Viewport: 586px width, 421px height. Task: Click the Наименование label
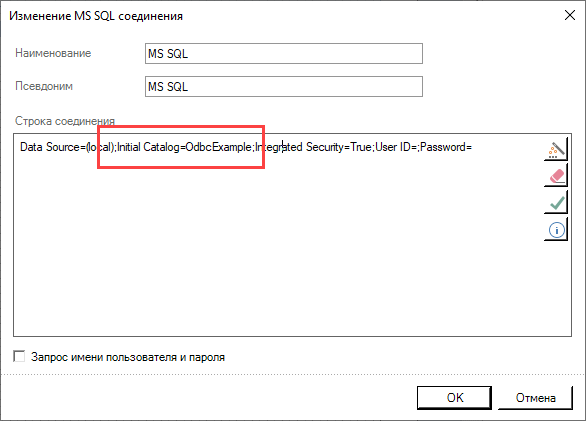53,53
